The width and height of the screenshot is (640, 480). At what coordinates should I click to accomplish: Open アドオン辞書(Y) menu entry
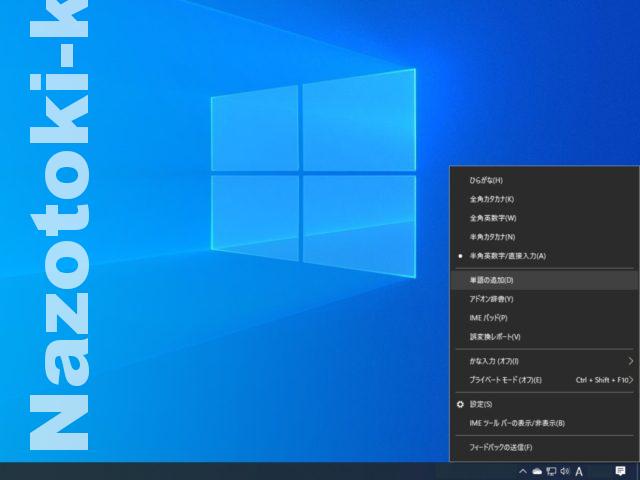[x=491, y=299]
